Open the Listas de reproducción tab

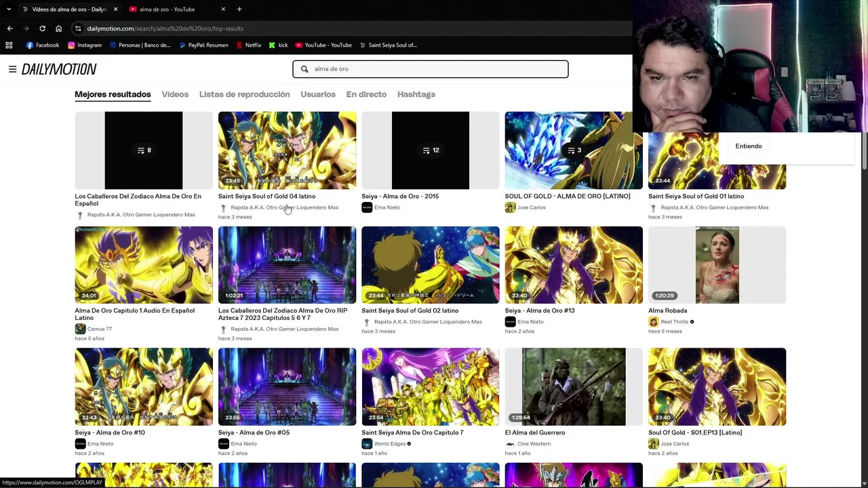point(244,94)
